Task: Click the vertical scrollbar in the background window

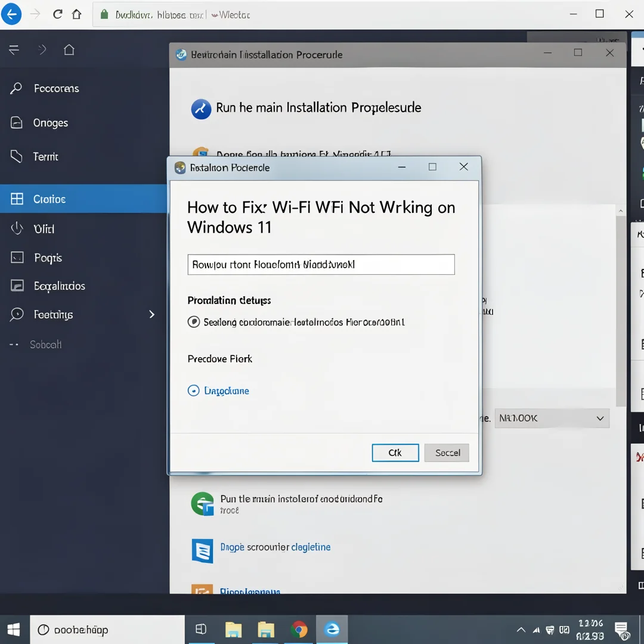Action: point(621,311)
